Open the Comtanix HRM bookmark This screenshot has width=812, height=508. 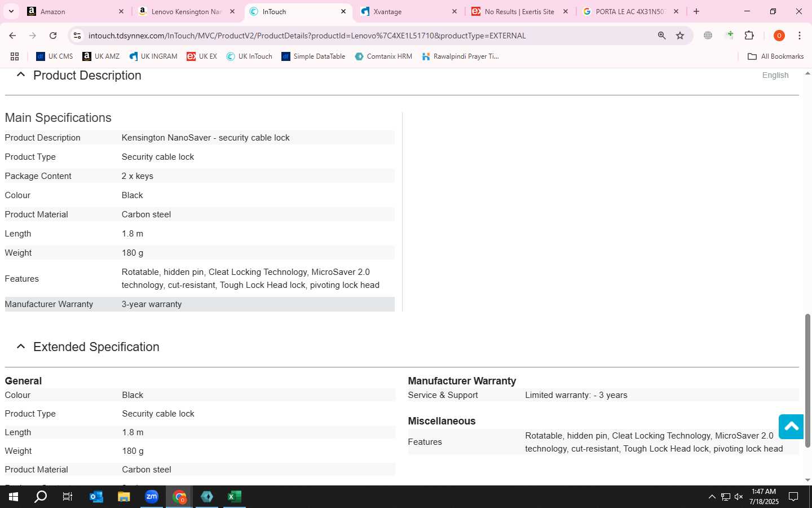[x=383, y=56]
